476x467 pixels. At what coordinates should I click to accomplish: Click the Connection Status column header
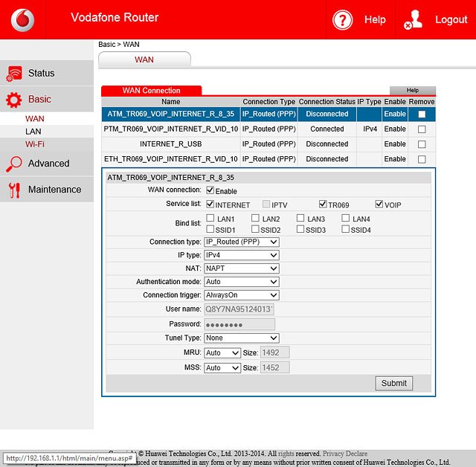click(327, 102)
